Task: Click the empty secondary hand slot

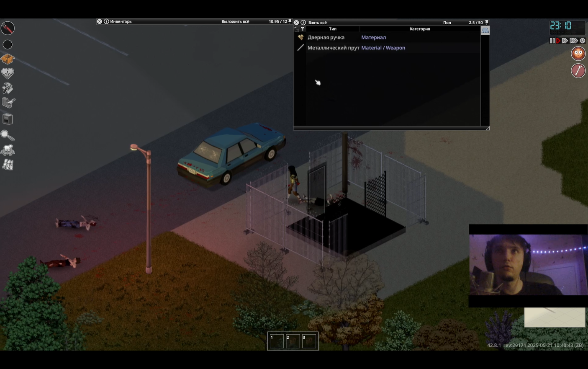Action: pos(8,44)
